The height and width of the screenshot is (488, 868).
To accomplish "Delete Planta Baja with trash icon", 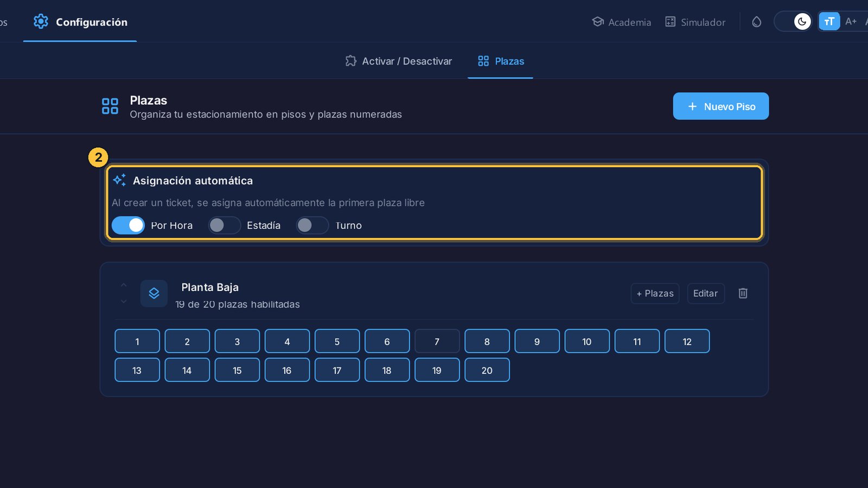I will [743, 293].
